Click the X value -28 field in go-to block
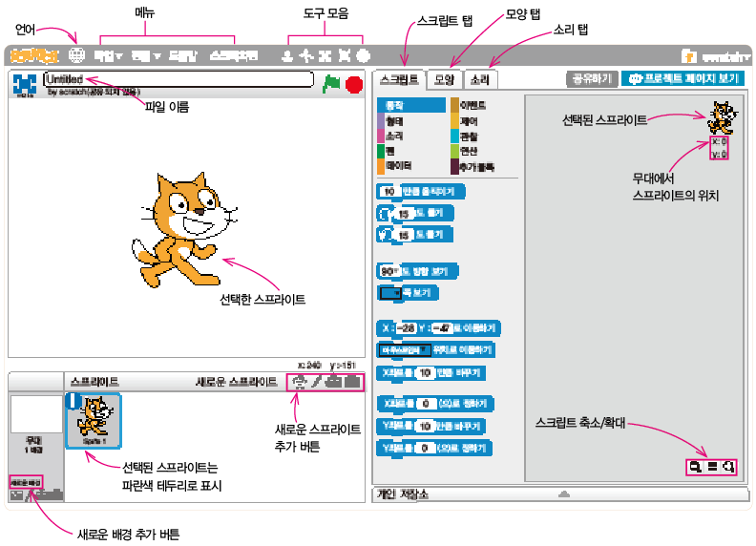Image resolution: width=756 pixels, height=546 pixels. tap(408, 328)
